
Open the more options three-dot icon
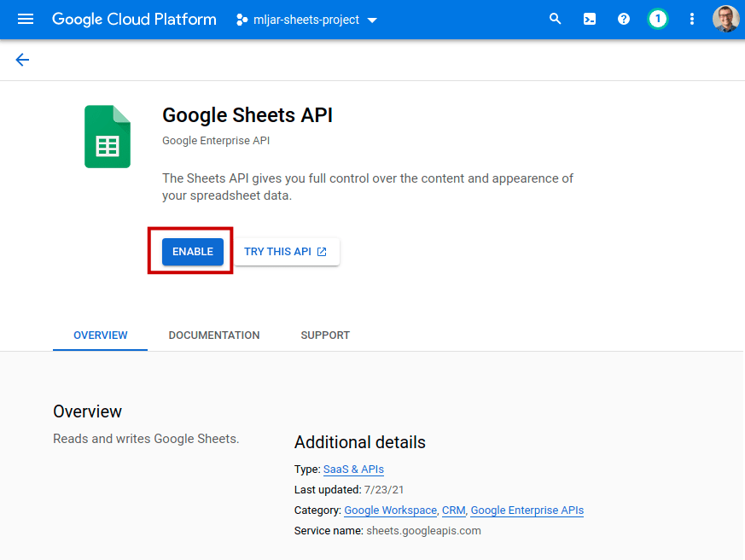(691, 18)
